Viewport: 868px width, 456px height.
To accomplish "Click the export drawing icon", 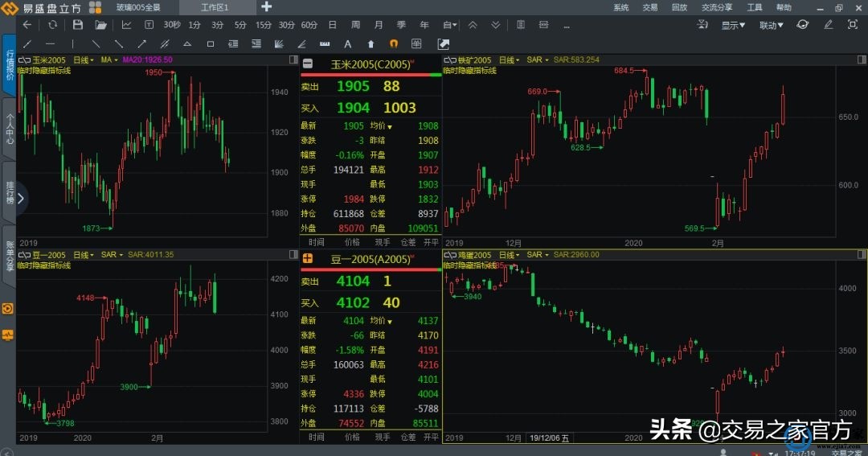I will click(443, 43).
